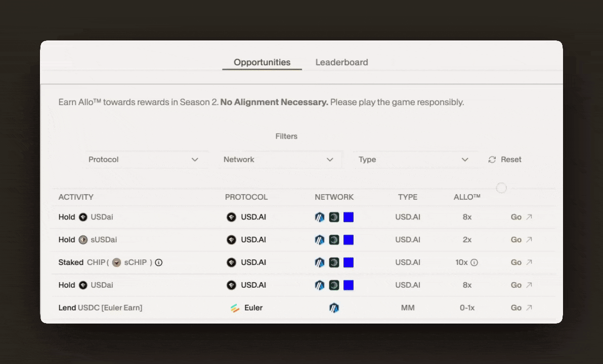Reset all filters

click(505, 160)
